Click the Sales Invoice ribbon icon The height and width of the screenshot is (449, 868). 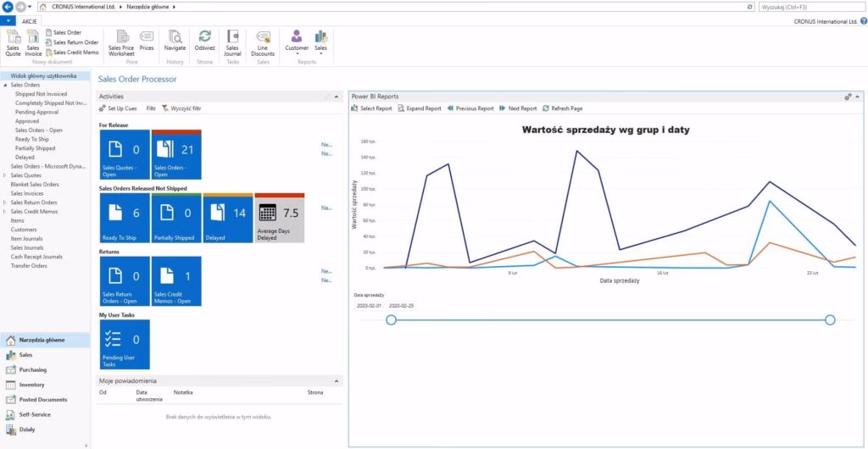33,42
